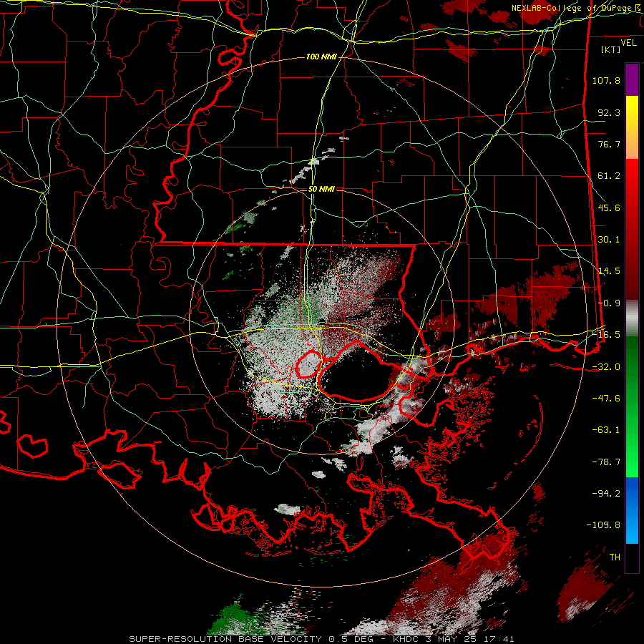644x644 pixels.
Task: Click the 92.3 velocity scale value
Action: pyautogui.click(x=609, y=112)
